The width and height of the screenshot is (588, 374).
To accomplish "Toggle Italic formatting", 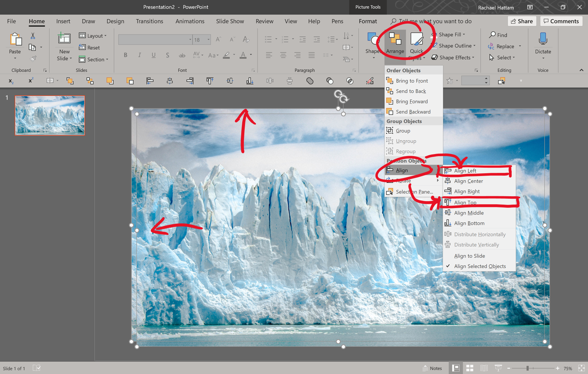I will (x=139, y=55).
